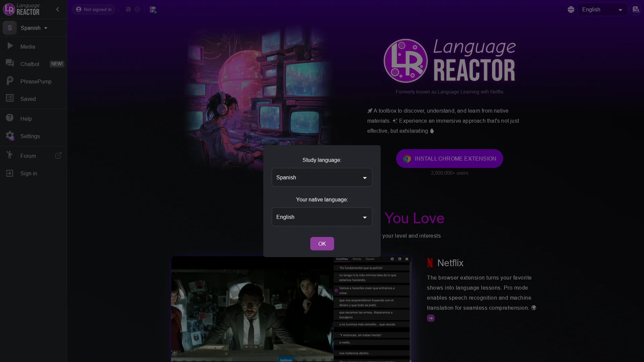
Task: Click the purple arrow button under Netflix description
Action: (431, 318)
